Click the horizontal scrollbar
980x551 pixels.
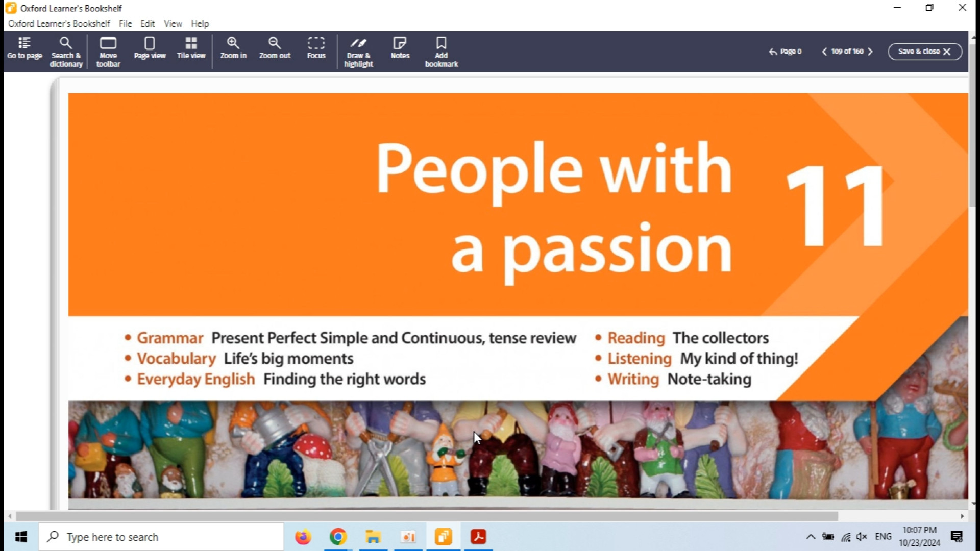click(x=426, y=516)
